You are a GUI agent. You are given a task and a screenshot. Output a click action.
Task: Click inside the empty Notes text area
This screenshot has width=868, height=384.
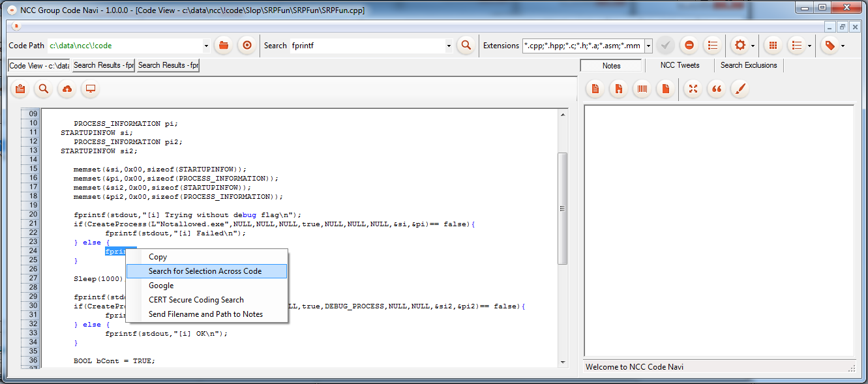pyautogui.click(x=719, y=230)
